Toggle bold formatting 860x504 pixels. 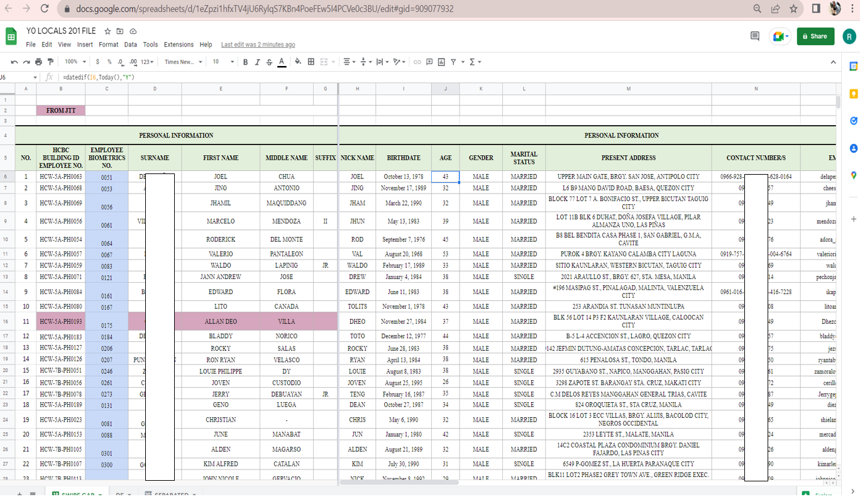[x=245, y=62]
